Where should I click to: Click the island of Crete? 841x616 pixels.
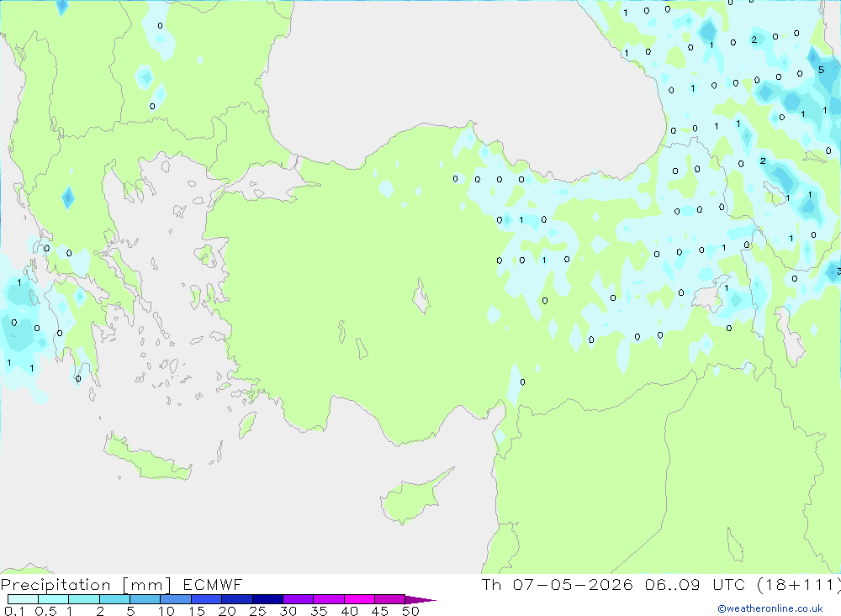click(147, 456)
